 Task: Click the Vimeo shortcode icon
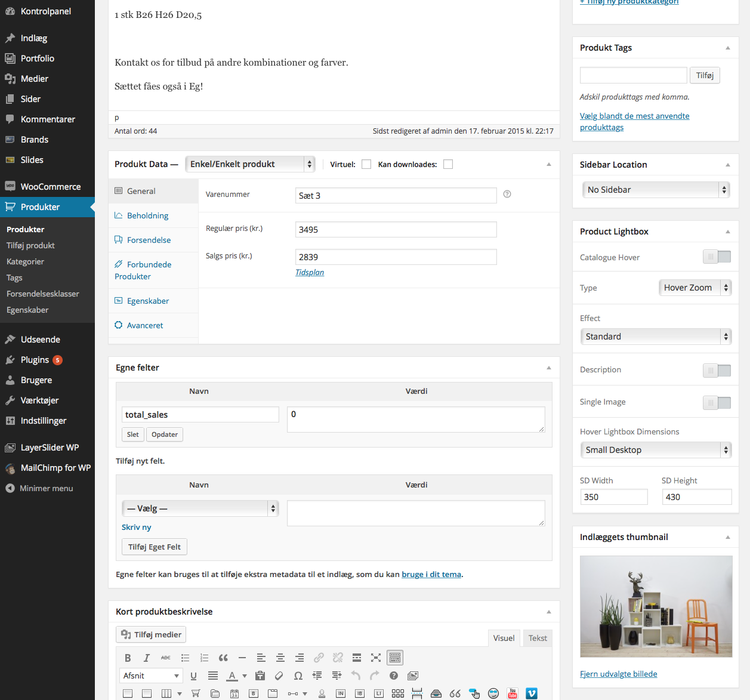(532, 693)
